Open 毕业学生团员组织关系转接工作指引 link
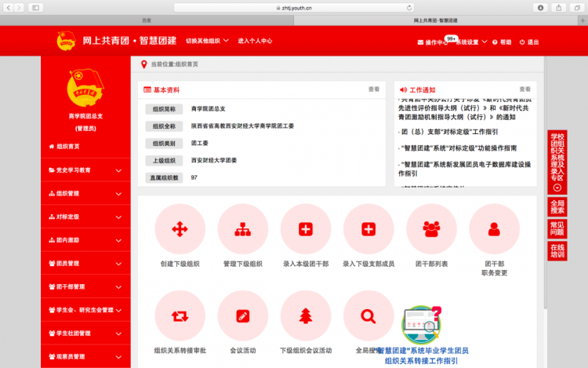Image resolution: width=588 pixels, height=368 pixels. tap(422, 355)
